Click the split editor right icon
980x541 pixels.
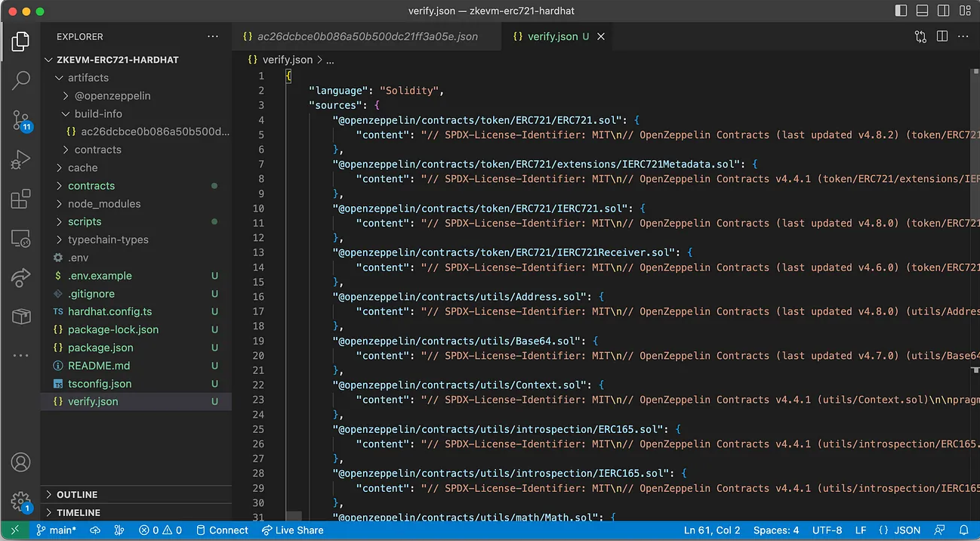pyautogui.click(x=942, y=36)
